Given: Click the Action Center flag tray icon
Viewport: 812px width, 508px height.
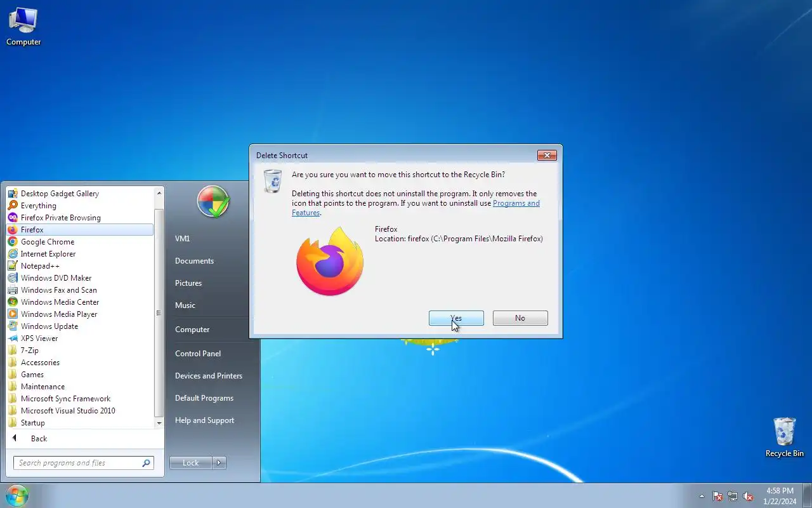Looking at the screenshot, I should click(717, 496).
